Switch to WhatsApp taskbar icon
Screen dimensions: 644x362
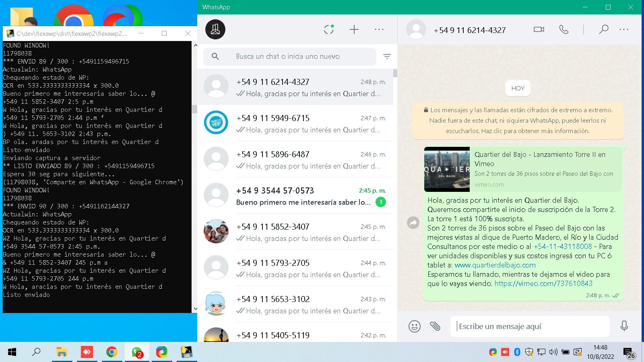tap(137, 352)
